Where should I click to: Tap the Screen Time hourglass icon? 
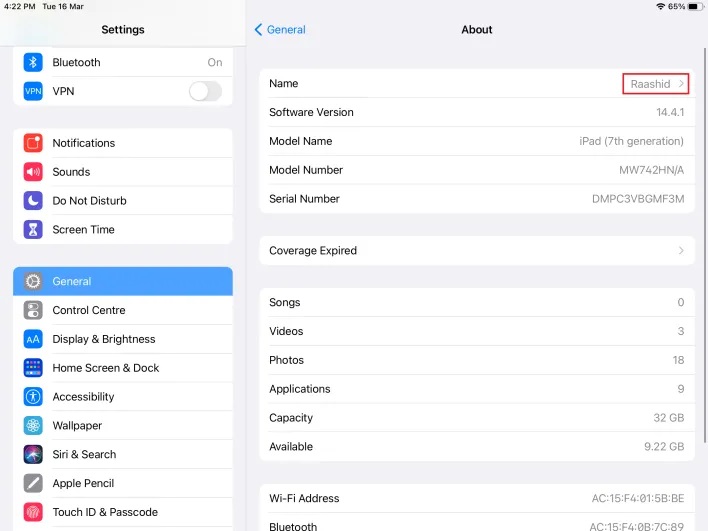(x=33, y=230)
